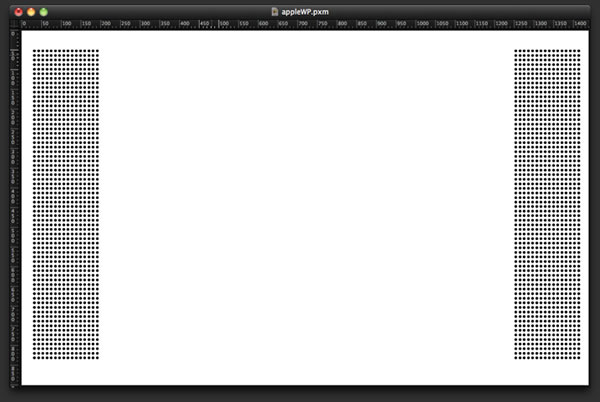Zoom the window using the green button
Viewport: 600px width, 402px height.
coord(44,12)
